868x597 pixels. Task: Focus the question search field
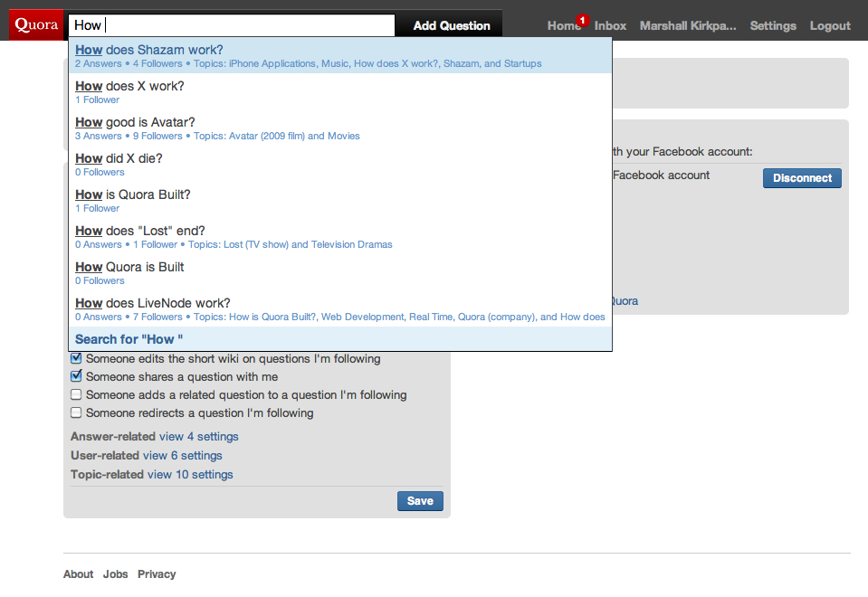(x=232, y=25)
